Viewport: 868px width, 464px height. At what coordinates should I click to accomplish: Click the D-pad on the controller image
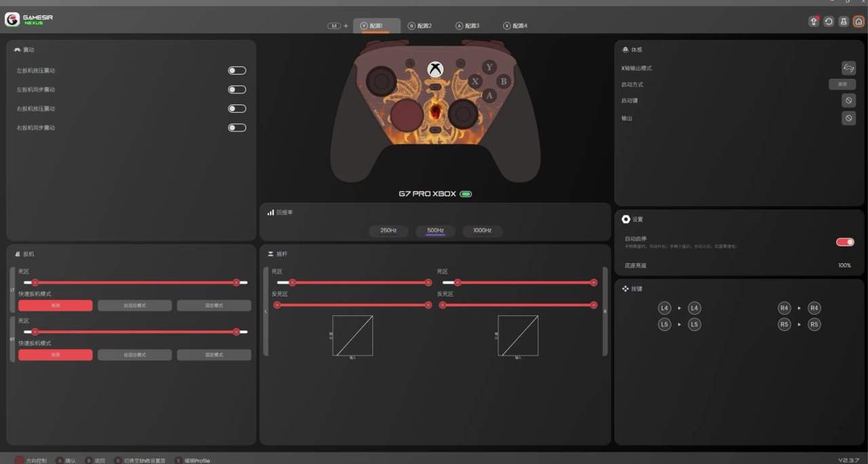point(408,114)
